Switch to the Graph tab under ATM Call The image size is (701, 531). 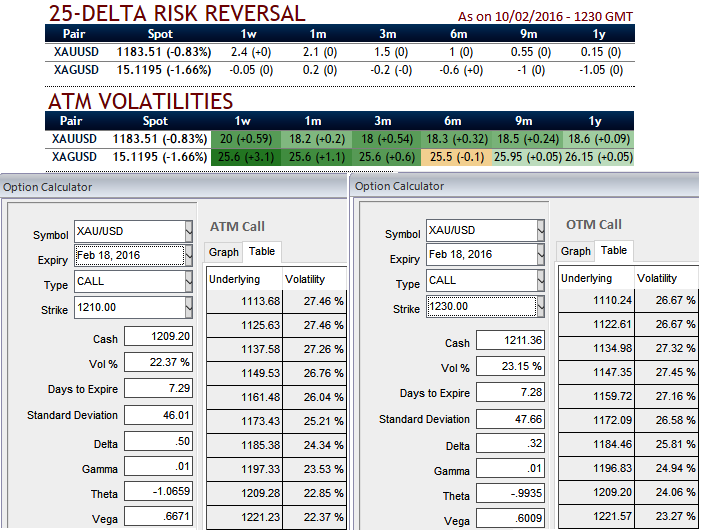[x=224, y=253]
